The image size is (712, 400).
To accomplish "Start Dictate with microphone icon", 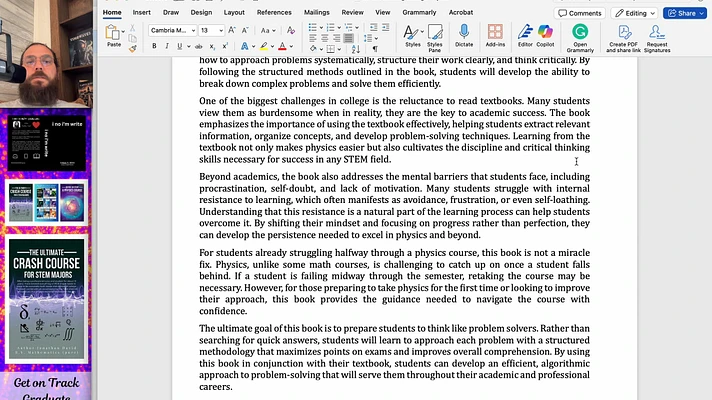I will [464, 36].
